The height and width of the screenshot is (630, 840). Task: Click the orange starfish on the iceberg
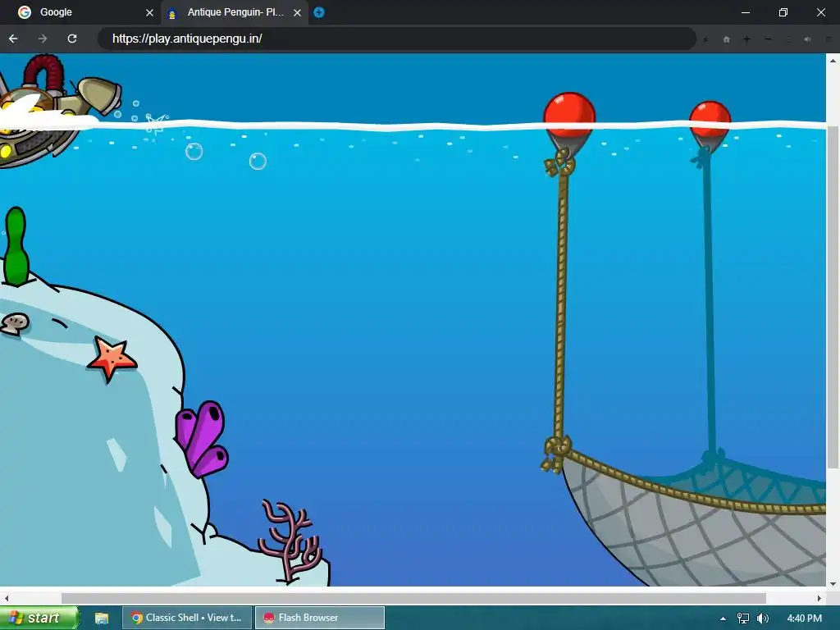click(x=112, y=358)
